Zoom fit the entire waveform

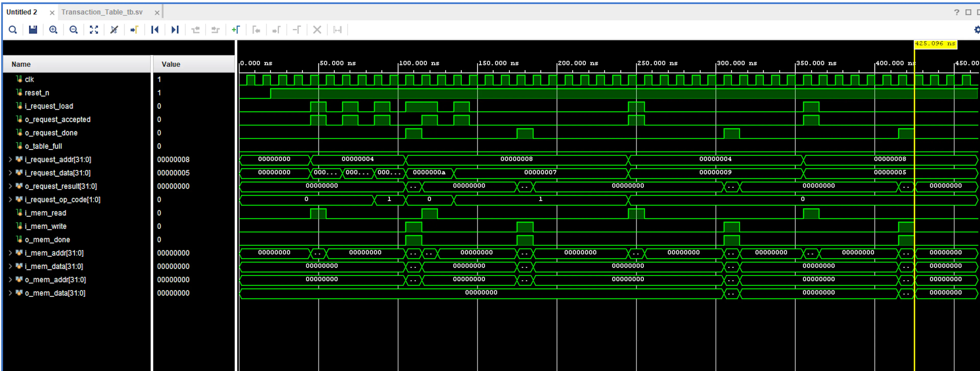(94, 30)
